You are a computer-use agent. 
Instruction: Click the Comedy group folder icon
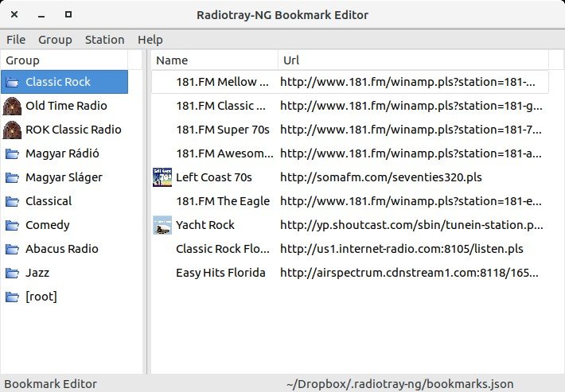12,225
